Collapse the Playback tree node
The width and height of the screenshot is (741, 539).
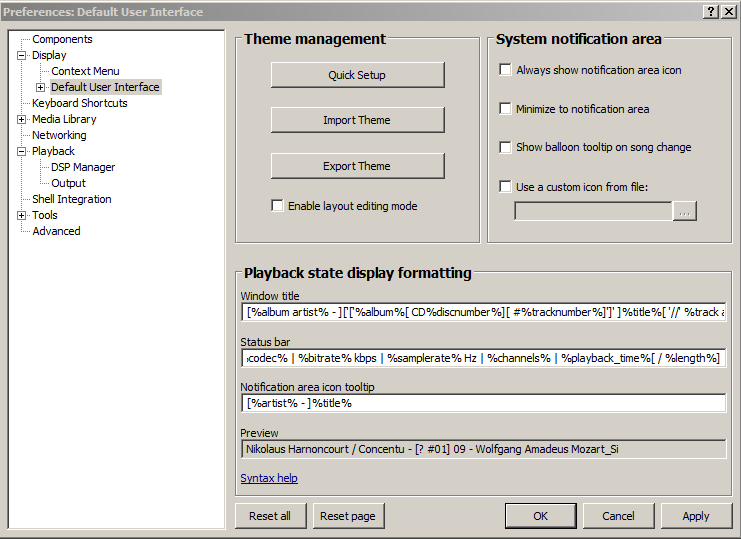(22, 152)
